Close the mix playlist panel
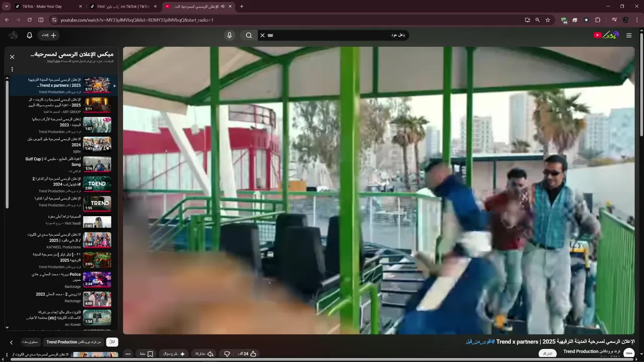The height and width of the screenshot is (362, 644). point(12,57)
